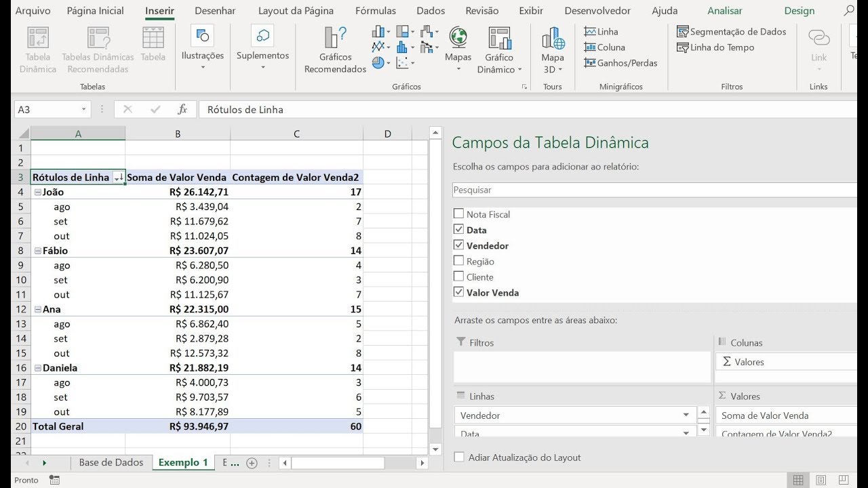
Task: Uncheck the Data field
Action: pos(459,230)
